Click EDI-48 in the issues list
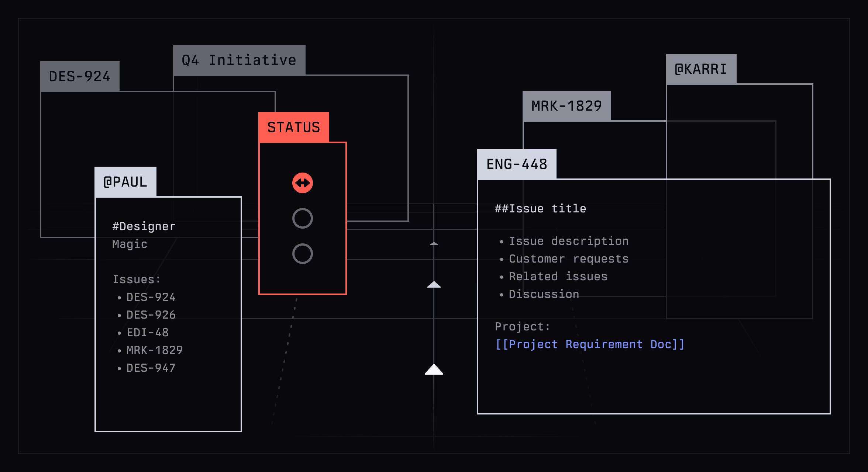This screenshot has height=472, width=868. click(147, 333)
